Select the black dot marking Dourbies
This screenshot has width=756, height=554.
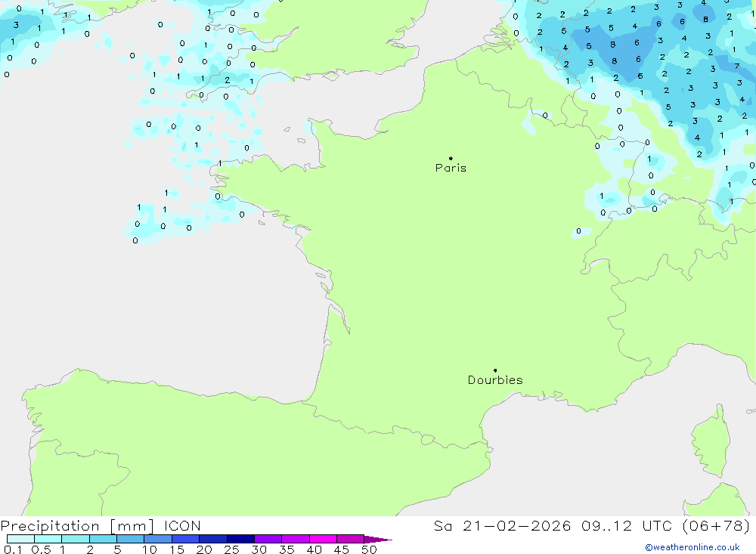click(495, 370)
